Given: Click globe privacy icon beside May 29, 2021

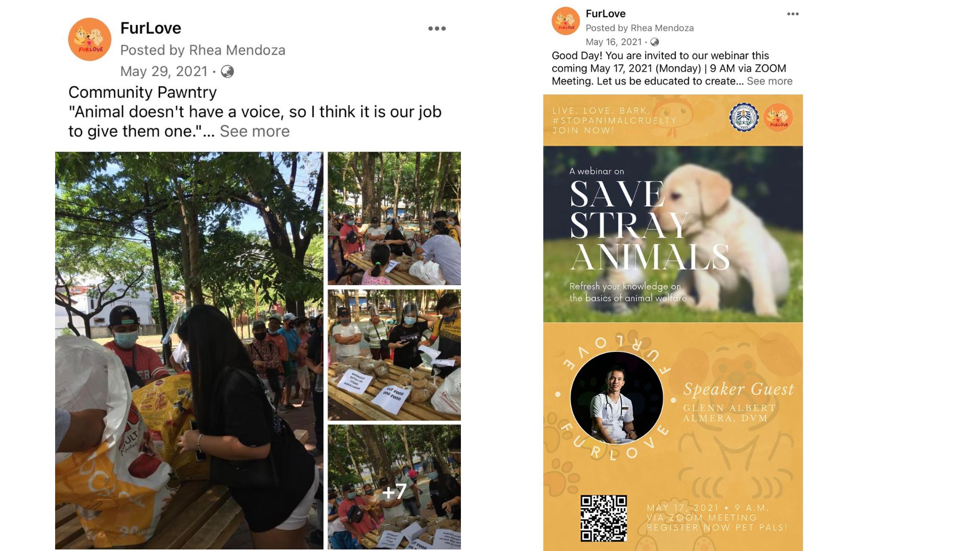Looking at the screenshot, I should [x=227, y=71].
